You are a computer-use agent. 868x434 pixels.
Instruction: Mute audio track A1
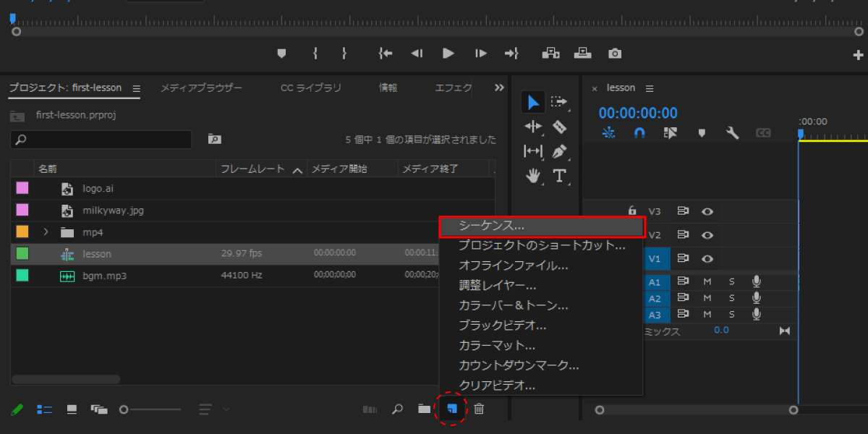(x=707, y=281)
